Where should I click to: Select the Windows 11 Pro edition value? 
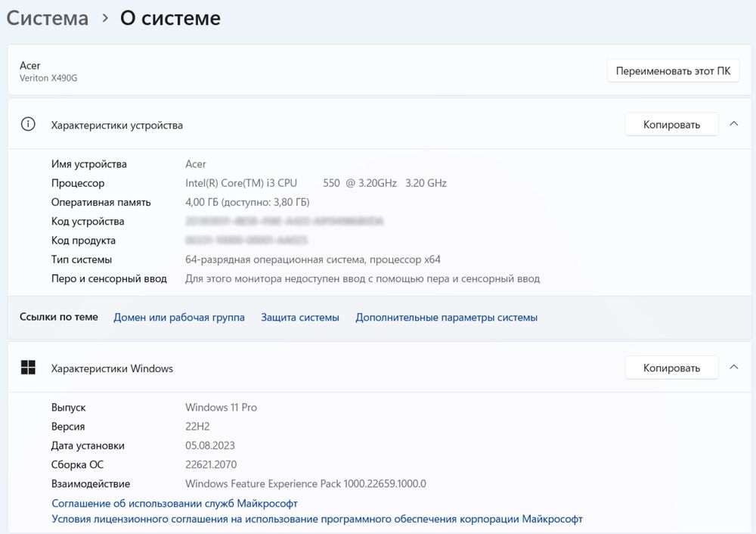pos(221,407)
